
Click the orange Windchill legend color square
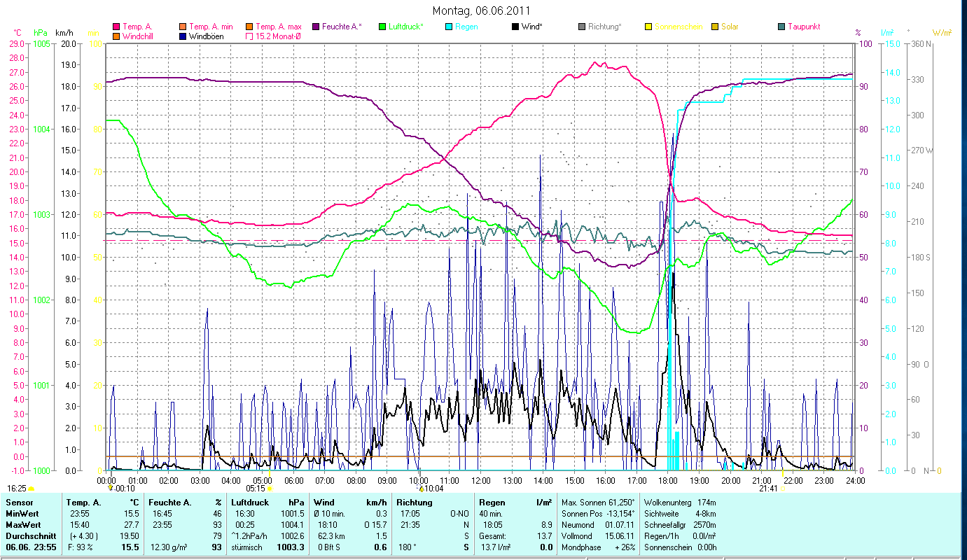click(x=116, y=36)
